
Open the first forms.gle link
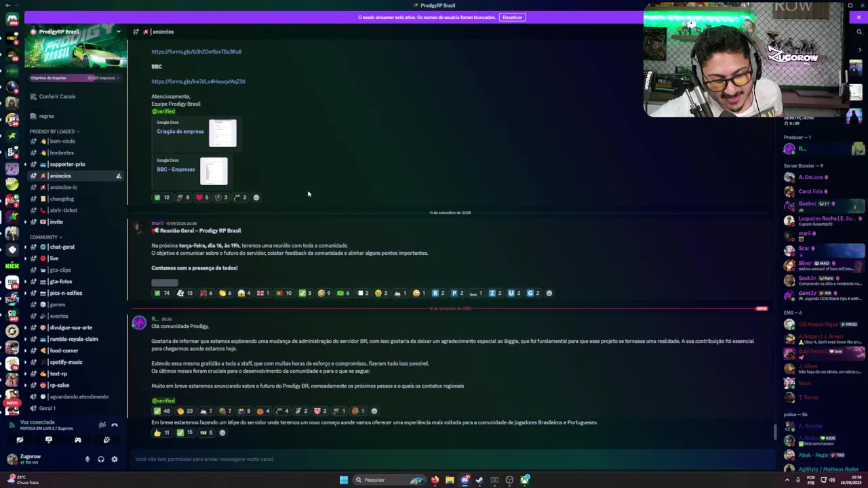[196, 52]
